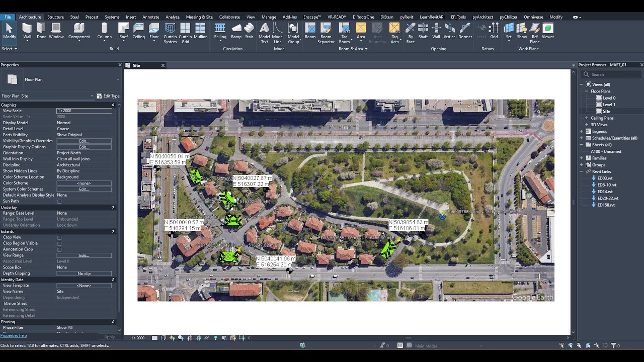Enable the Crop View checkbox
Viewport: 644px width, 362px height.
[59, 237]
